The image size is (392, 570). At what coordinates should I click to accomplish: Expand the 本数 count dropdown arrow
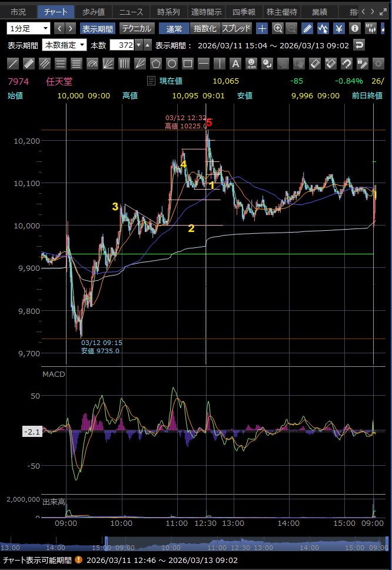click(x=138, y=45)
